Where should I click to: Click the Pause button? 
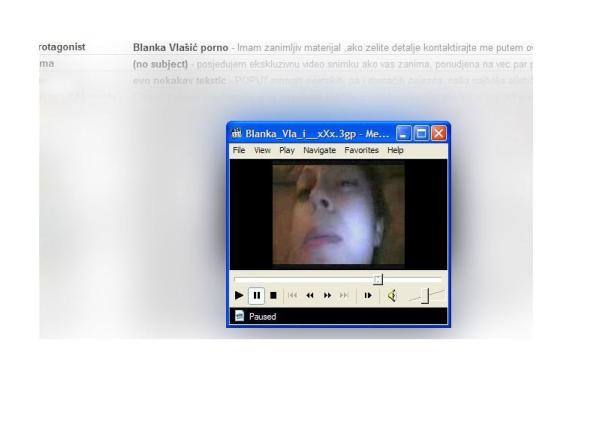click(256, 296)
